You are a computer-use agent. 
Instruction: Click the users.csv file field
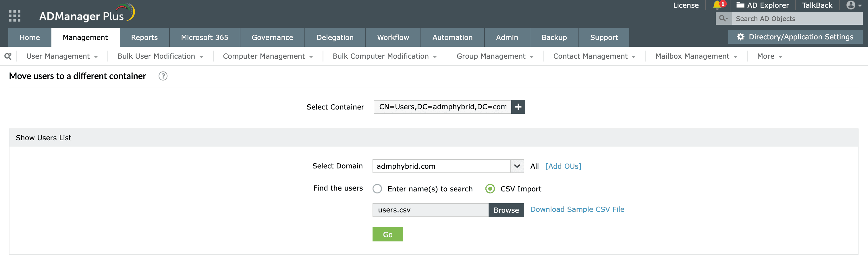(x=430, y=210)
